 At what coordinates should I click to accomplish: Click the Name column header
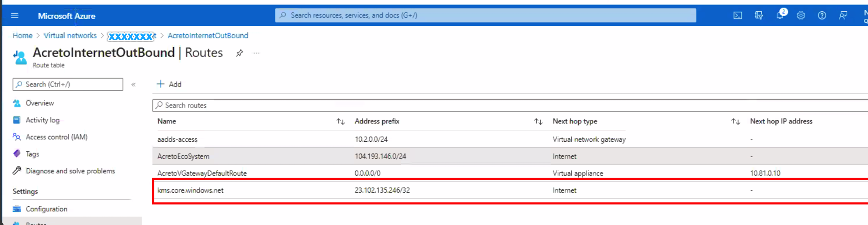point(166,121)
